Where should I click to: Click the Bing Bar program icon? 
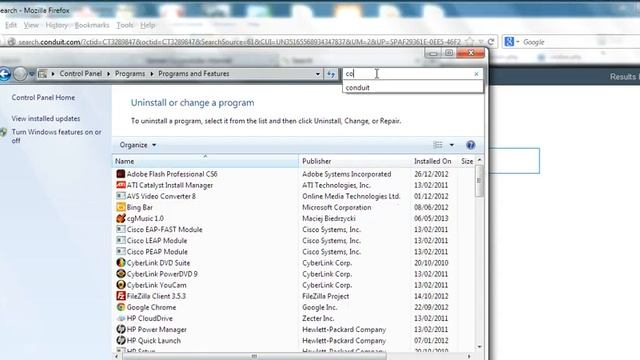120,207
